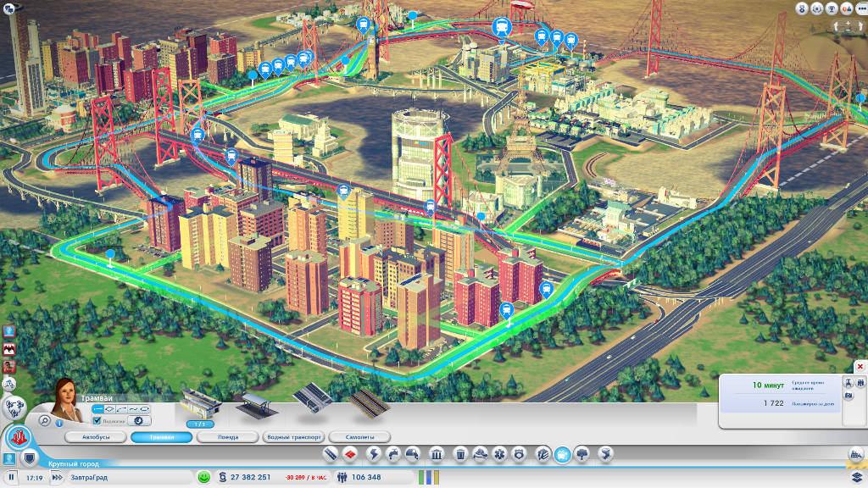Select the freeform curve drawing mode
This screenshot has height=488, width=868.
click(x=133, y=409)
